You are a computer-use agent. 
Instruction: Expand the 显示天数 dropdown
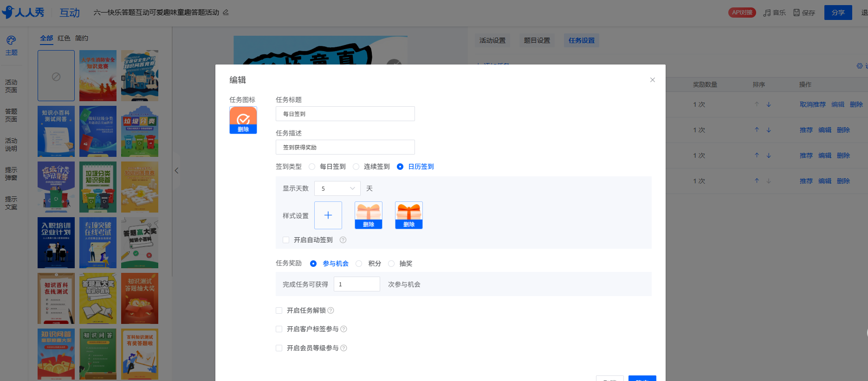coord(337,188)
